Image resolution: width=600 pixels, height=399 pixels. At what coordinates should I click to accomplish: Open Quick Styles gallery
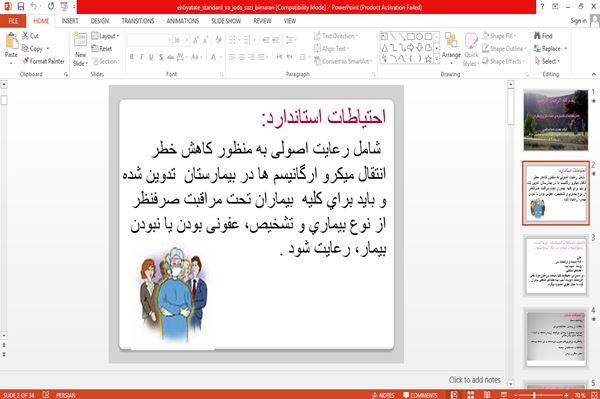tap(471, 49)
